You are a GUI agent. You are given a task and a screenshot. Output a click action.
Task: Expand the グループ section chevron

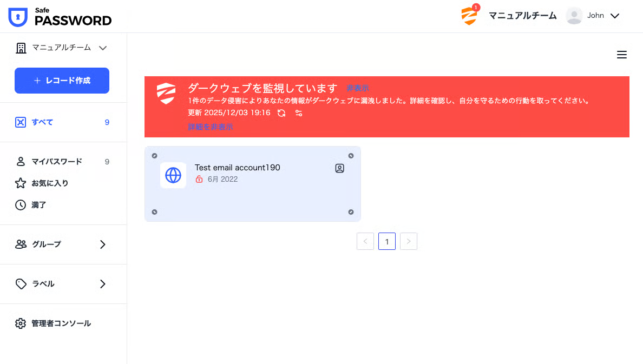(102, 244)
